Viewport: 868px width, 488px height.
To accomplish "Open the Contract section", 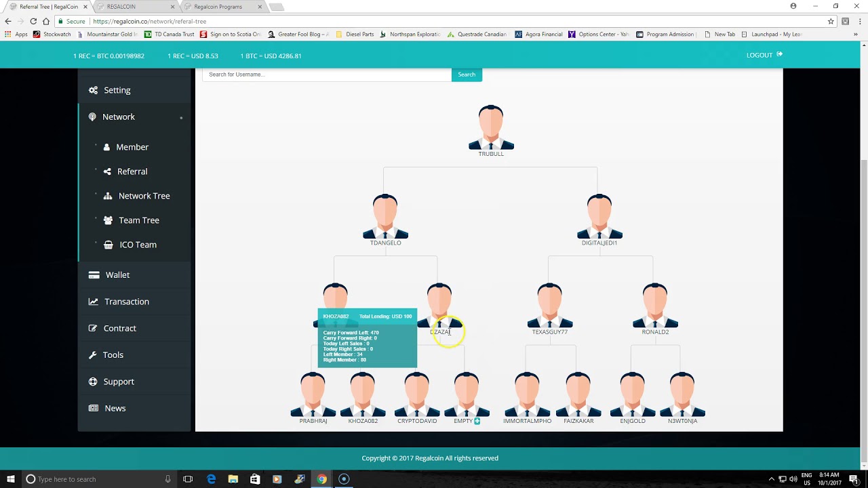I will [x=135, y=328].
